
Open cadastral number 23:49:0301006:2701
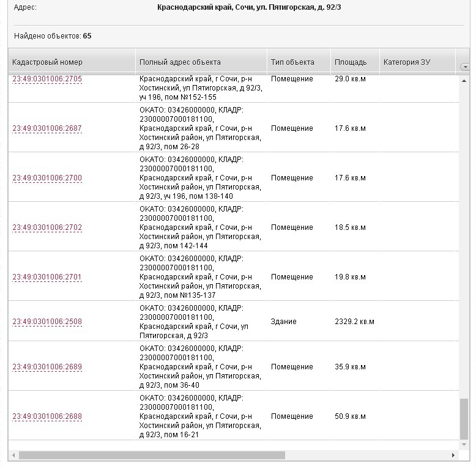point(47,277)
